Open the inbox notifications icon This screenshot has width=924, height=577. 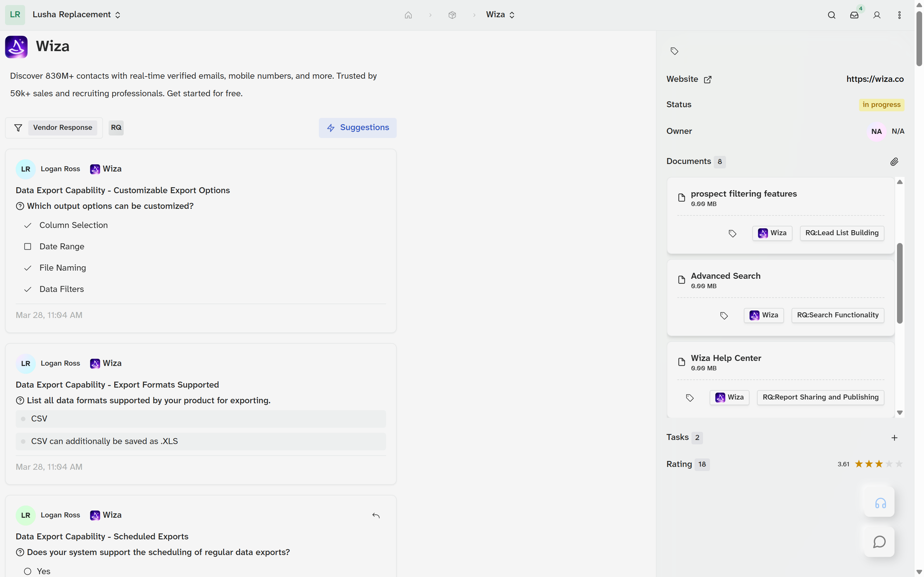coord(854,15)
